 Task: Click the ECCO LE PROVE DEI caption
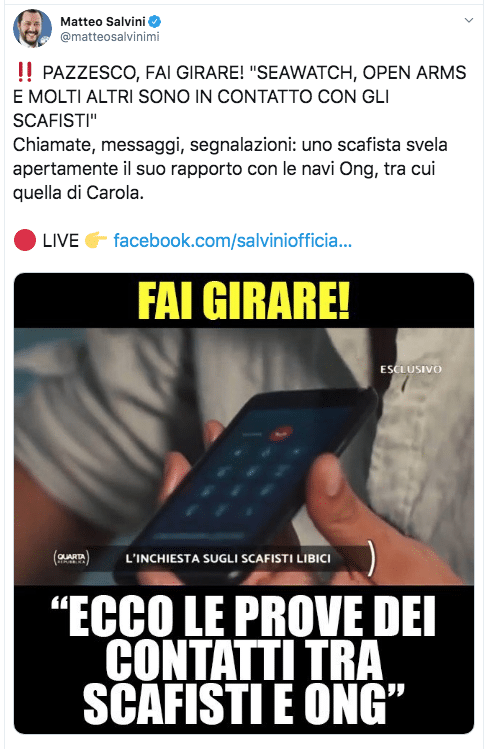pos(244,617)
